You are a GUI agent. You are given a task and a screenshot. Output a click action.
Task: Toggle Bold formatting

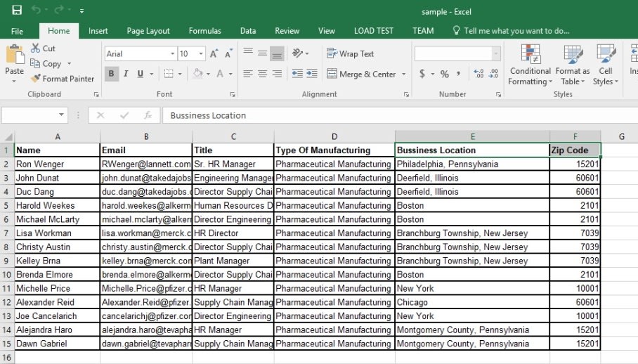pos(112,74)
